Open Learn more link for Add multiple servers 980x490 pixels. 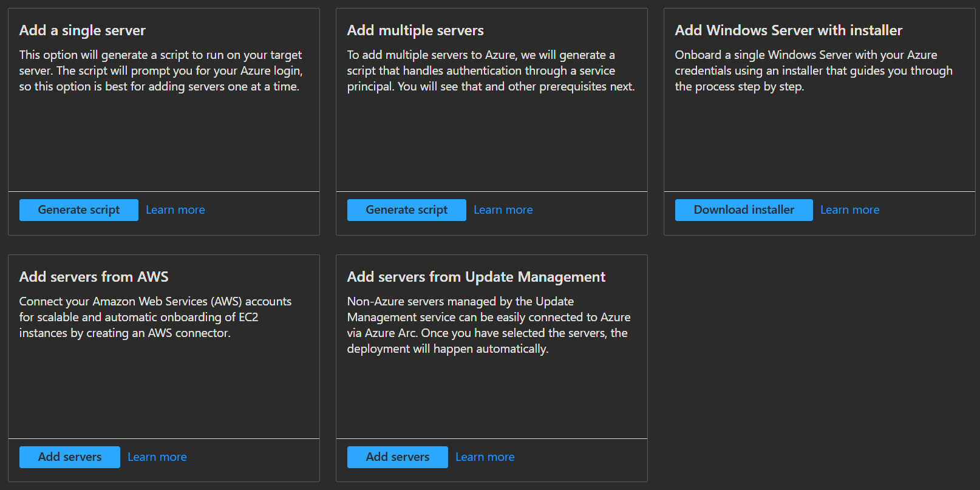[503, 210]
